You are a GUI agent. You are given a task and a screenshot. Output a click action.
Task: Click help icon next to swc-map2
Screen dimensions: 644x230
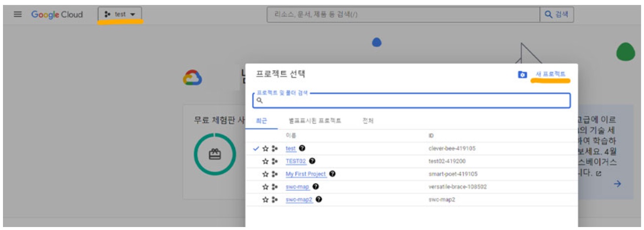pos(319,200)
